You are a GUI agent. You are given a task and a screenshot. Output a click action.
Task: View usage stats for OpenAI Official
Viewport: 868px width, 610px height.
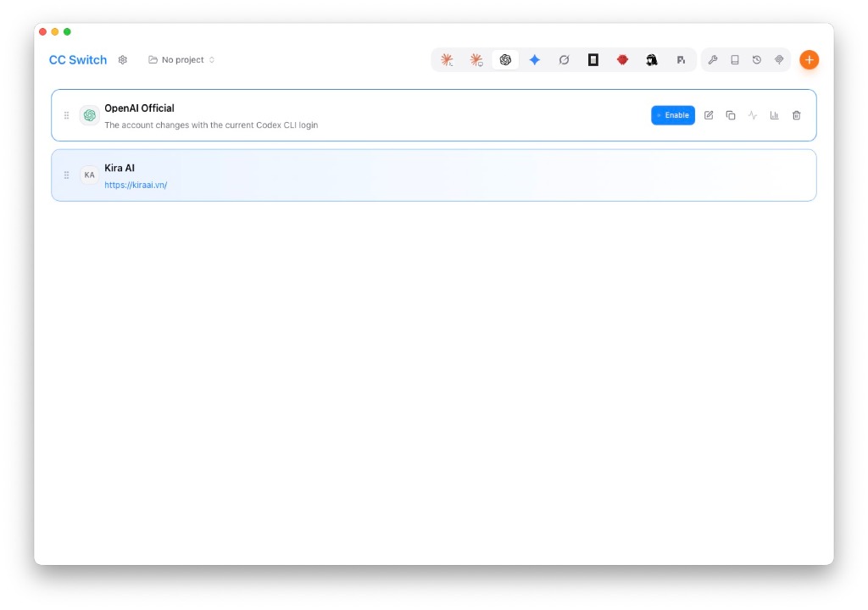coord(775,115)
